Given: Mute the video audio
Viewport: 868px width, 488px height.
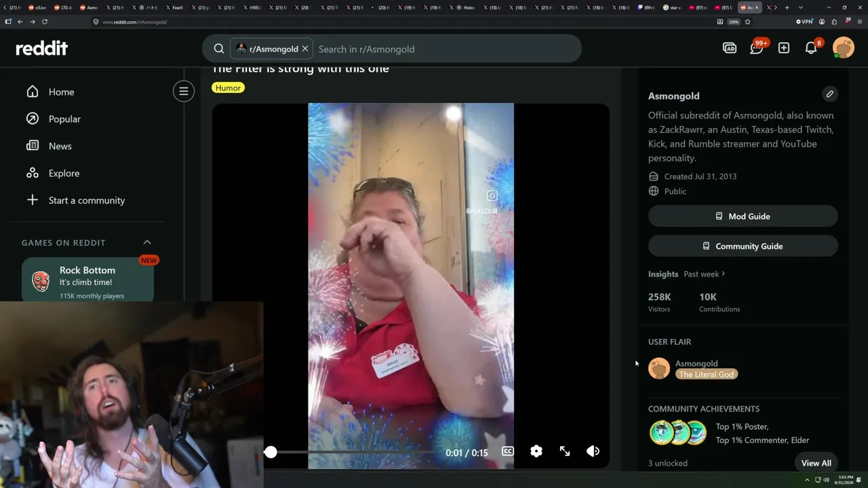Looking at the screenshot, I should (x=593, y=451).
